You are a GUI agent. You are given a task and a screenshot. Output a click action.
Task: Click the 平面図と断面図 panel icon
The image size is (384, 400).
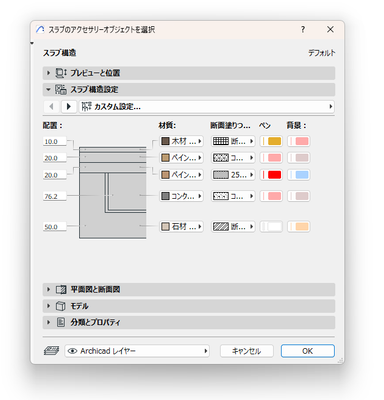click(x=61, y=289)
